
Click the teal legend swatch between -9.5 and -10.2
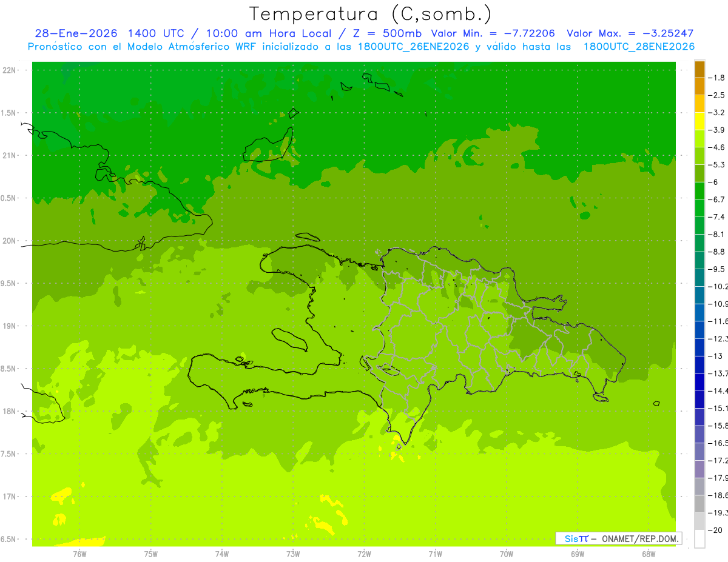(699, 278)
